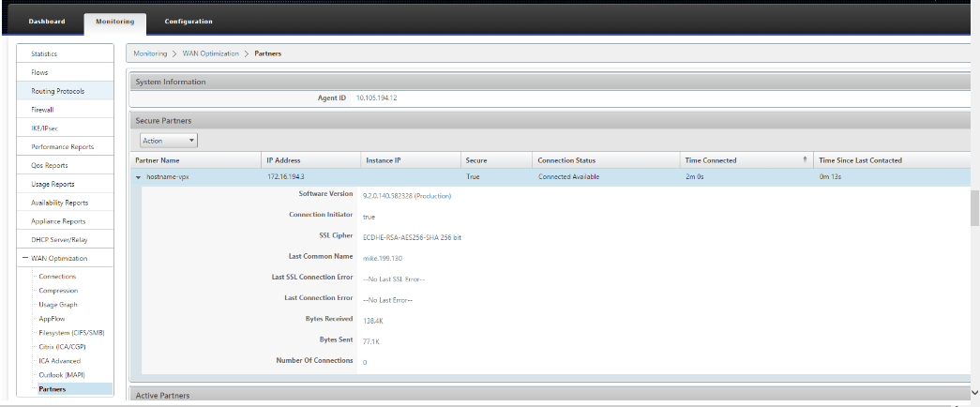The height and width of the screenshot is (407, 980).
Task: Click Monitoring in the breadcrumb
Action: coord(150,53)
